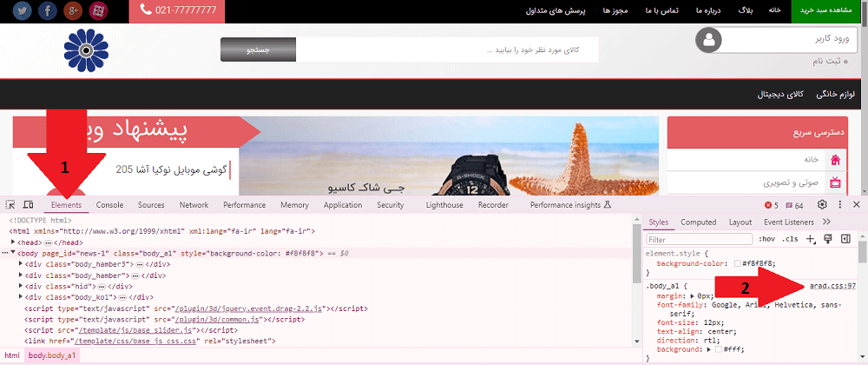
Task: Expand the background shorthand property
Action: pyautogui.click(x=710, y=349)
